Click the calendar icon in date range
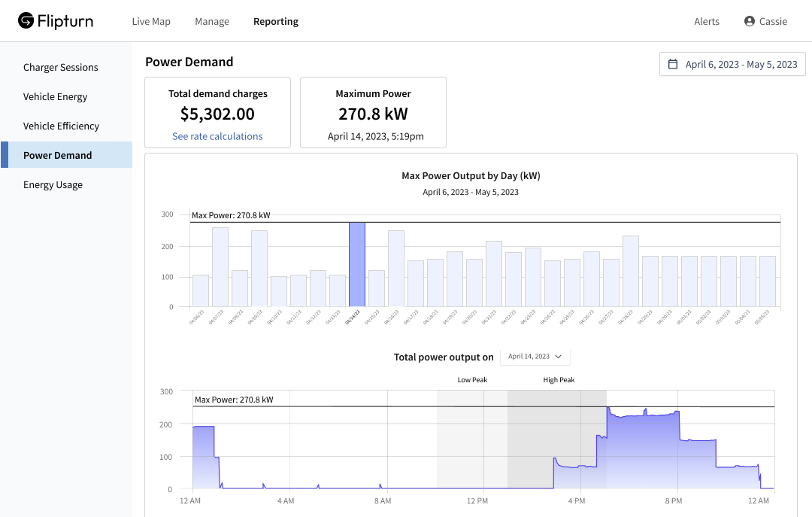Screen dimensions: 812x517 673,64
